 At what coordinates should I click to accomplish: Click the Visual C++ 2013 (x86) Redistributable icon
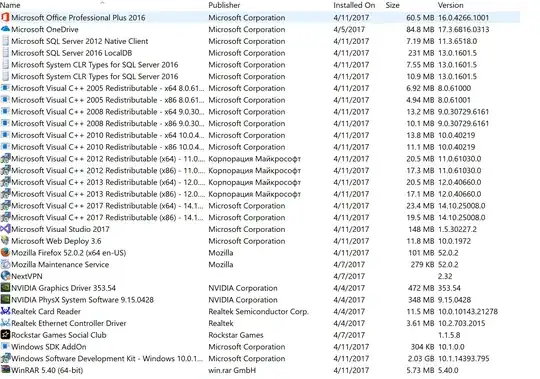[x=5, y=194]
